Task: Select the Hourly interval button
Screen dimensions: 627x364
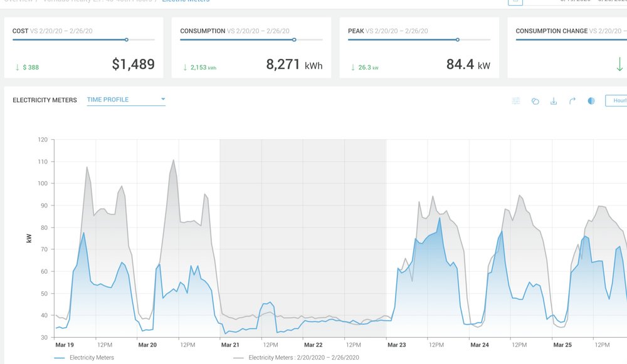Action: [x=616, y=101]
